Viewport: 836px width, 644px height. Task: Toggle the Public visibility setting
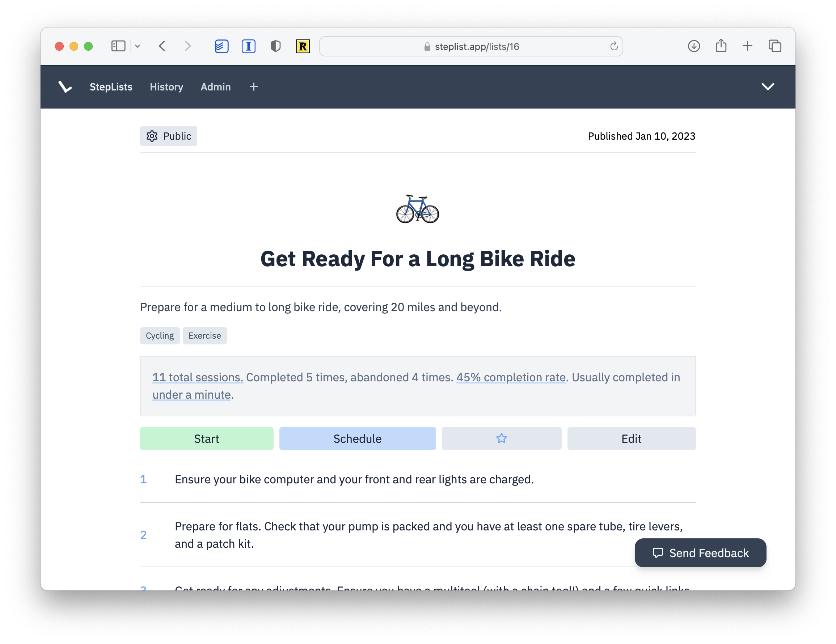pos(168,136)
